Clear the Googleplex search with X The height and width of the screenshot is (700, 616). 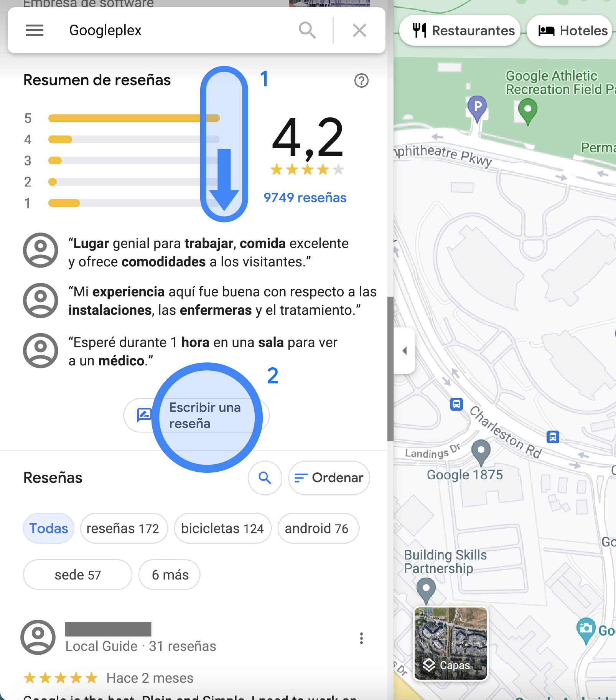(359, 30)
